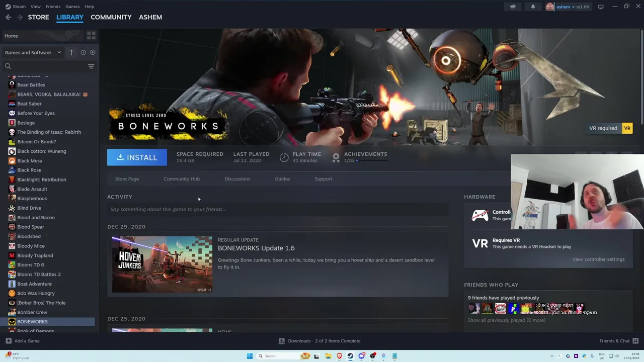This screenshot has height=362, width=644.
Task: Open the Guides link
Action: [x=282, y=179]
